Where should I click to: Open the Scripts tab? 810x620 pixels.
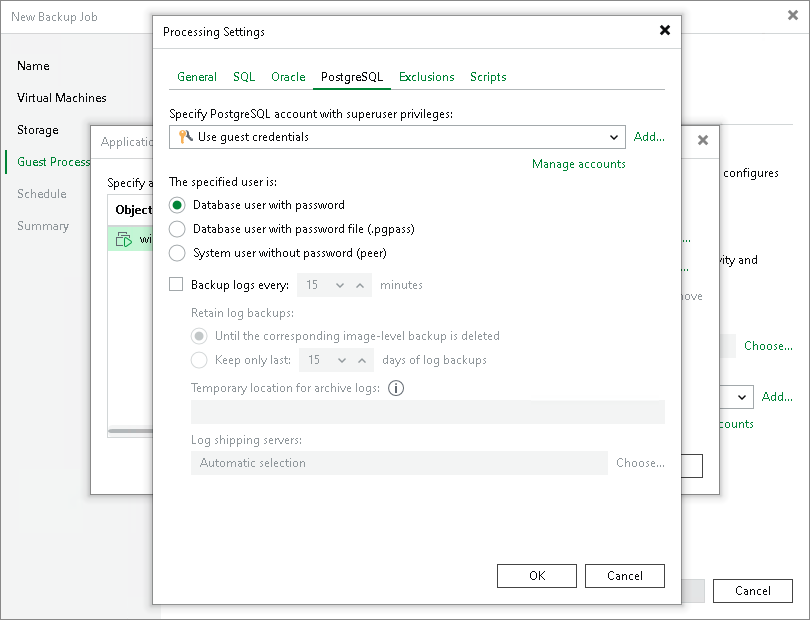(x=488, y=77)
